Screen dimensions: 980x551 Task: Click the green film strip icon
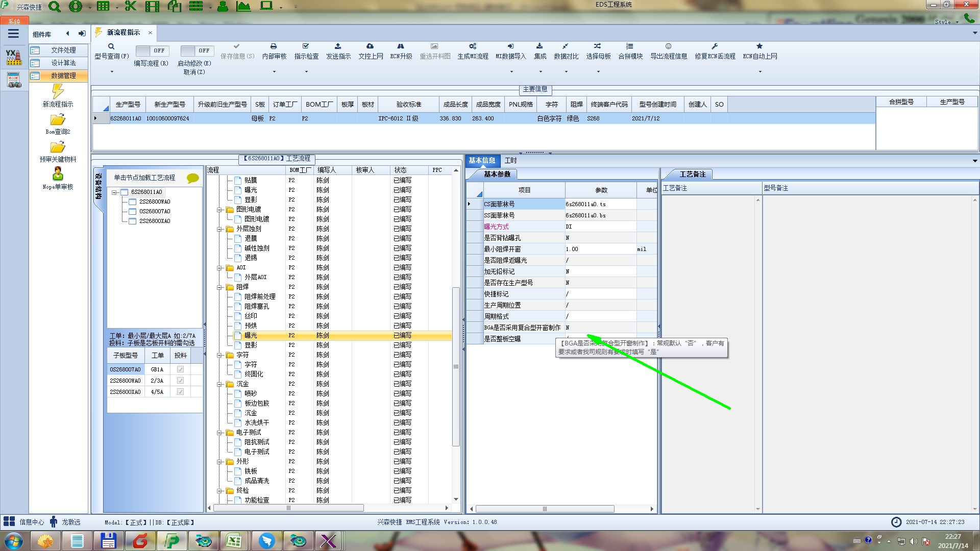[x=152, y=7]
